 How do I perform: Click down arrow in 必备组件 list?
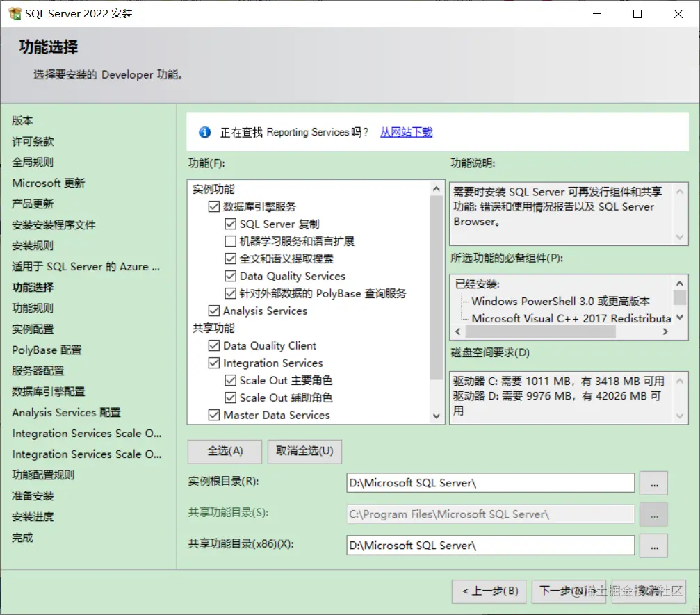coord(680,318)
